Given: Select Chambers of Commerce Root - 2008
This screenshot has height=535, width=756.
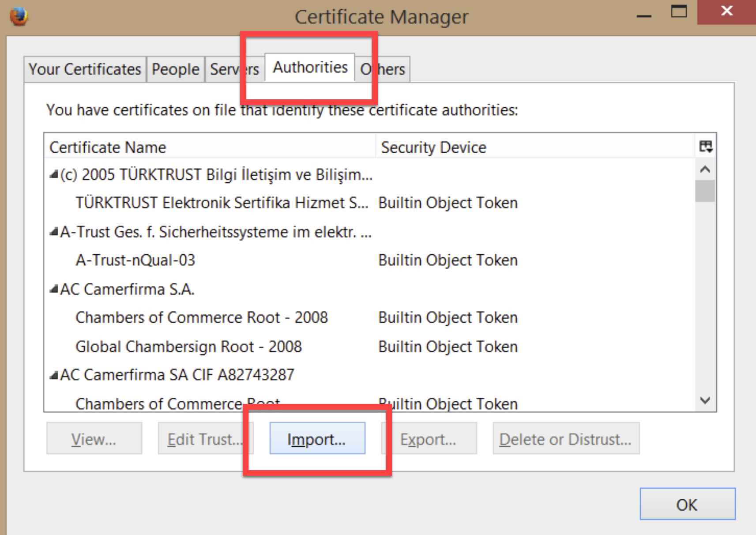Looking at the screenshot, I should (x=201, y=318).
